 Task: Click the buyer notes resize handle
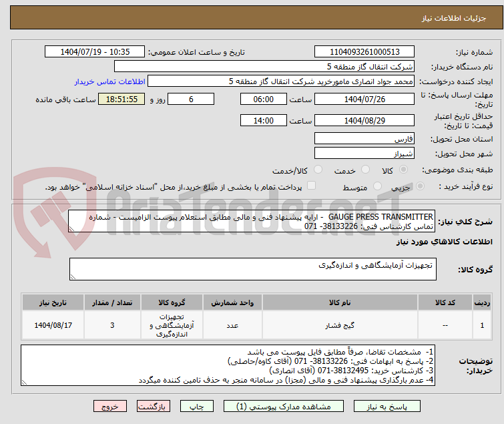point(25,382)
